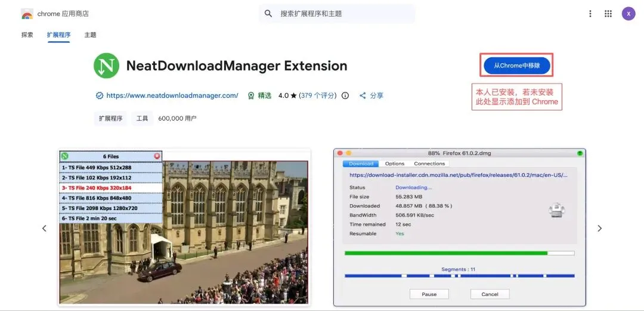Image resolution: width=644 pixels, height=311 pixels.
Task: Select 6- TS File 2 min 20 sec
Action: pos(111,218)
